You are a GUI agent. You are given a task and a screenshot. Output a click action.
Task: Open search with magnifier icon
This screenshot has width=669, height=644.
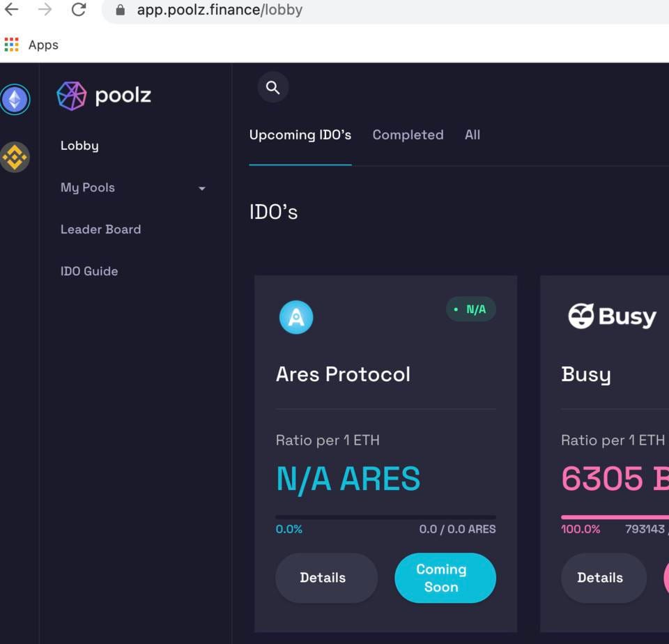(x=273, y=88)
